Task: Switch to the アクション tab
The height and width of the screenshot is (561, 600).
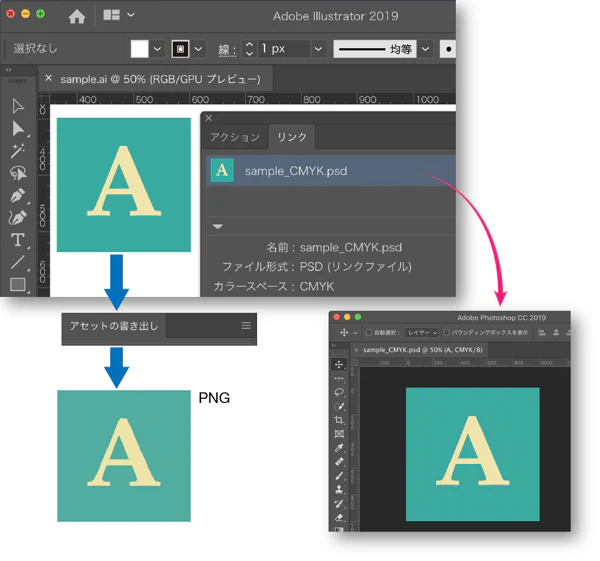Action: 235,137
